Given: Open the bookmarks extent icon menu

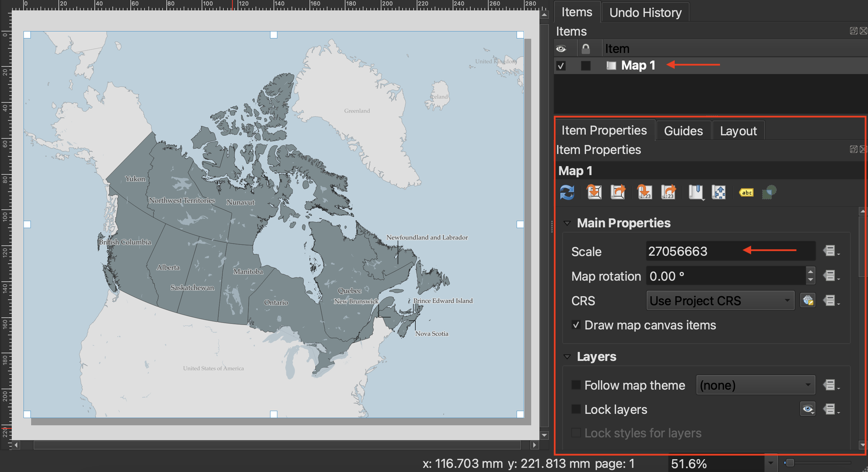Looking at the screenshot, I should (696, 192).
